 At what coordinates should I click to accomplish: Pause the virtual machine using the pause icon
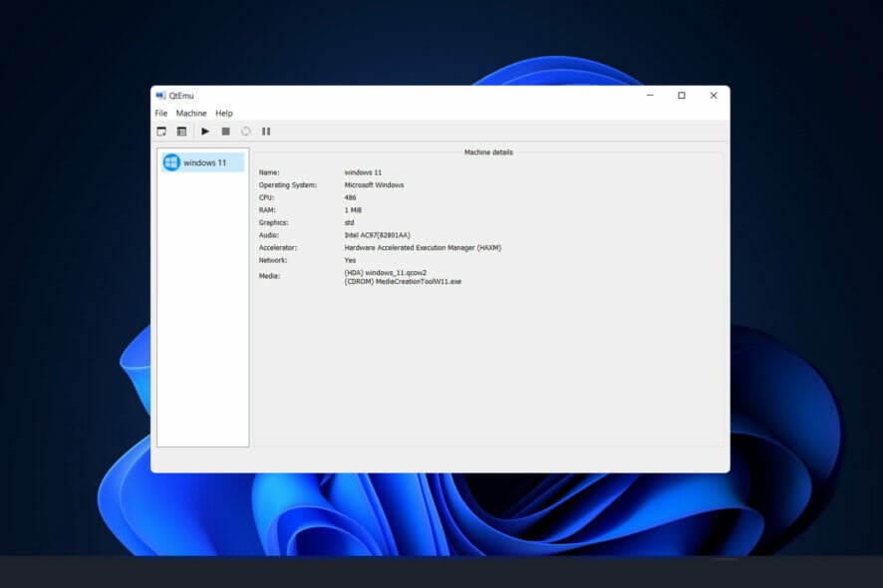pos(266,131)
